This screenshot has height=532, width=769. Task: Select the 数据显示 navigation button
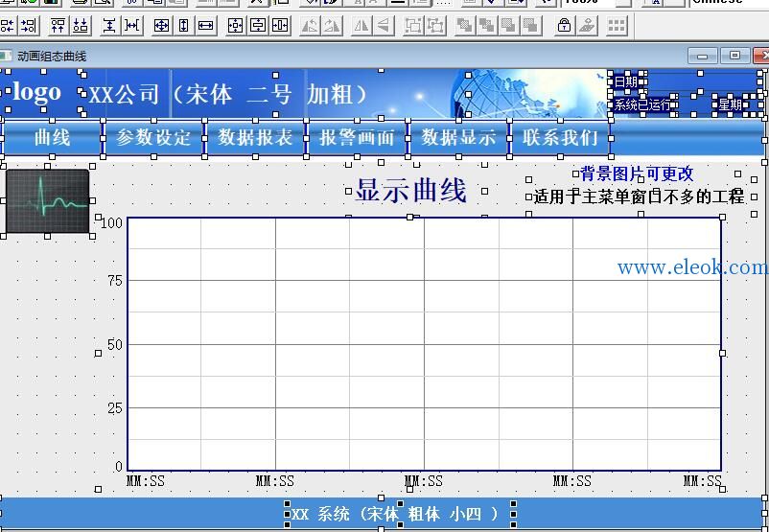[458, 138]
